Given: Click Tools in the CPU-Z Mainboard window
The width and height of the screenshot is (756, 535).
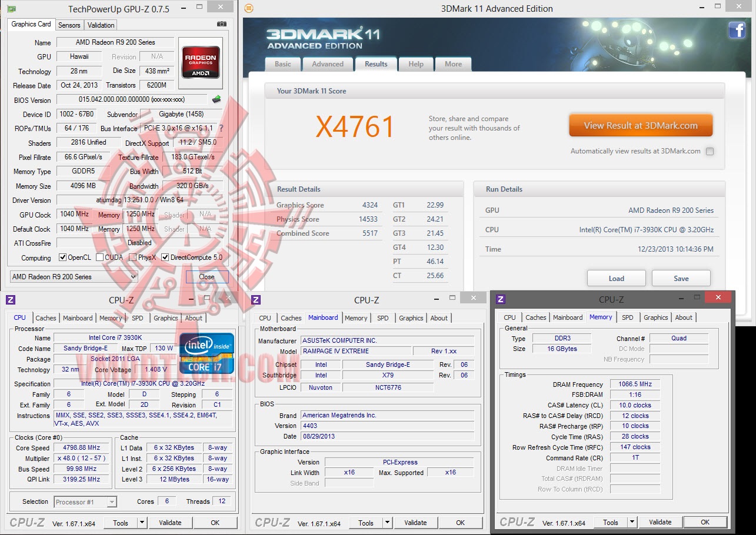Looking at the screenshot, I should (366, 523).
